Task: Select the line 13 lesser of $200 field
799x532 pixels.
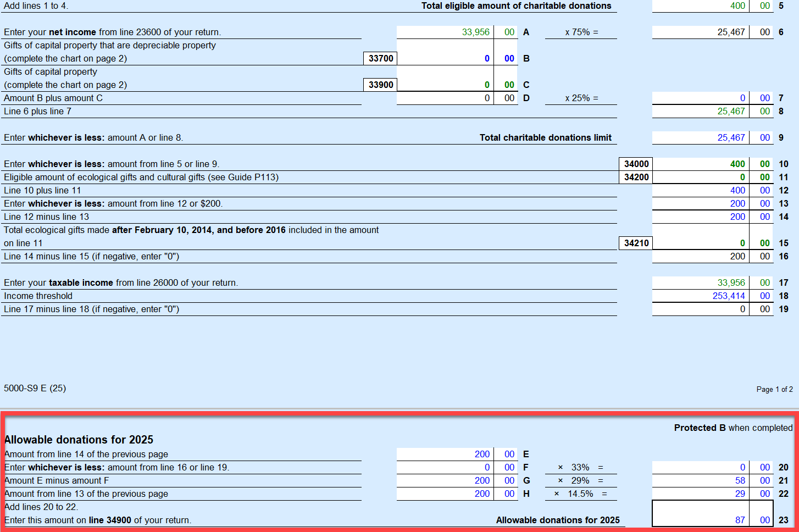Action: coord(700,203)
